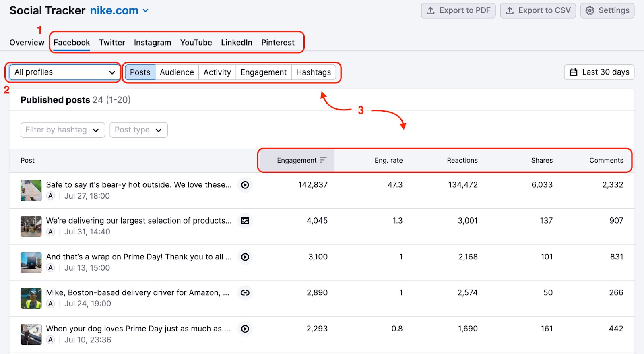The image size is (644, 354).
Task: Click the sort icon in the Engagement column header
Action: pyautogui.click(x=323, y=160)
